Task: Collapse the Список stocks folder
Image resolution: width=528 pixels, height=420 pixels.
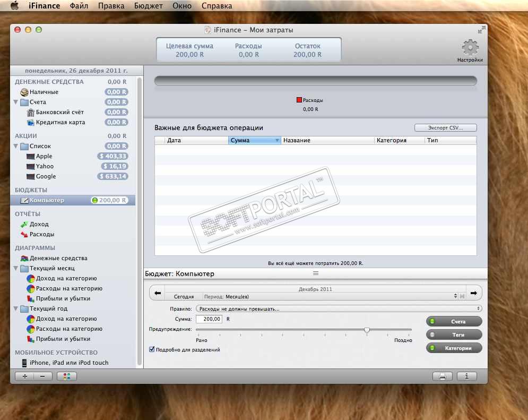Action: [15, 146]
